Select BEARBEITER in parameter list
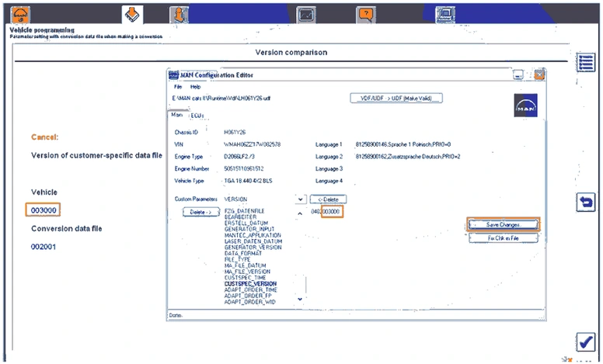This screenshot has height=364, width=603. (x=240, y=217)
